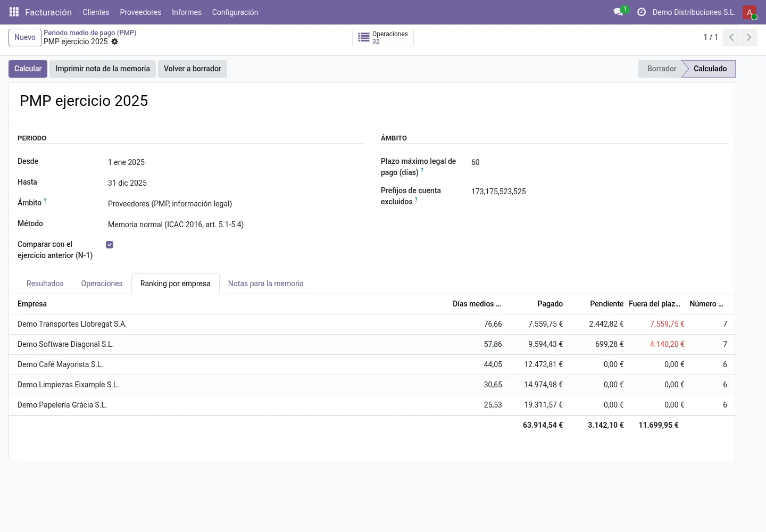Click the user avatar icon
This screenshot has width=766, height=532.
pyautogui.click(x=750, y=12)
